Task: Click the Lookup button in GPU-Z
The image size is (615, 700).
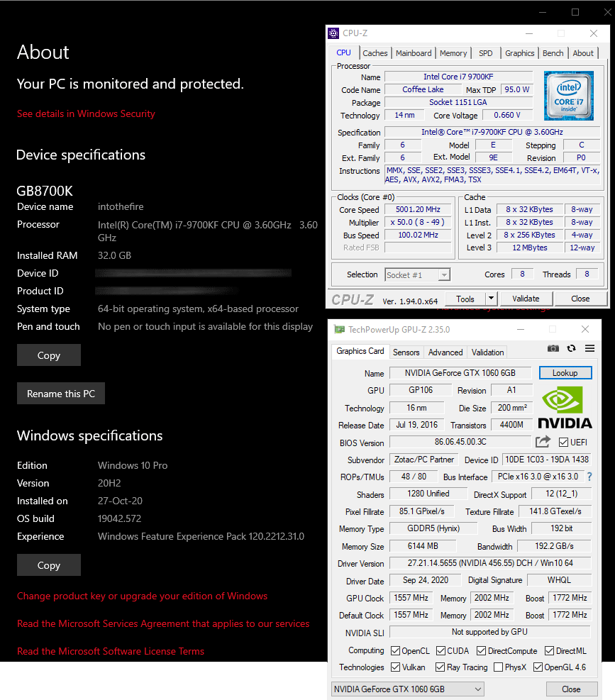Action: coord(565,373)
